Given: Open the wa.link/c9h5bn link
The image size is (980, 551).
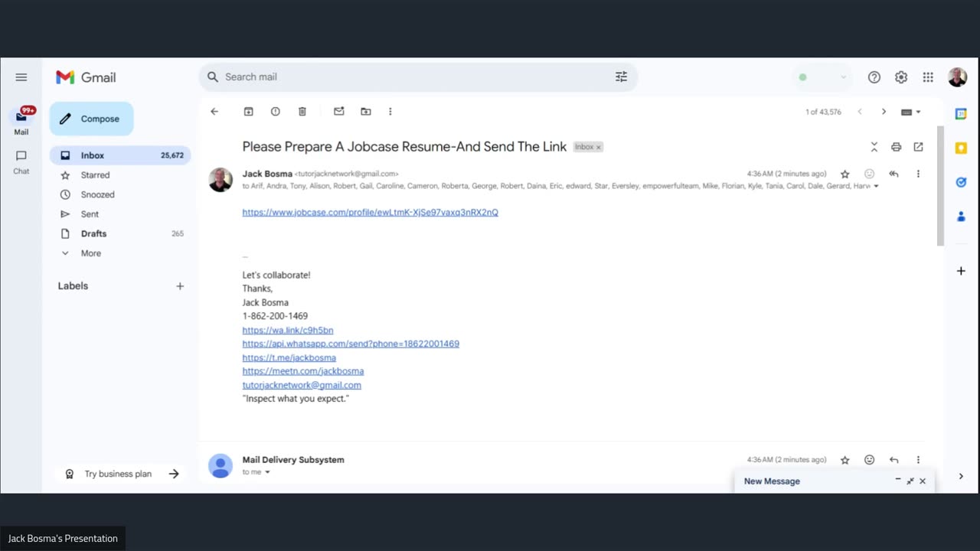Looking at the screenshot, I should tap(287, 331).
